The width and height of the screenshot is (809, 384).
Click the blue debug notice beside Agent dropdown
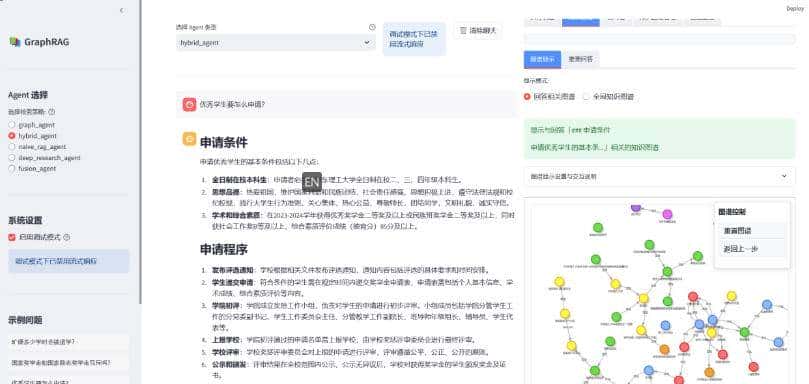tap(414, 39)
